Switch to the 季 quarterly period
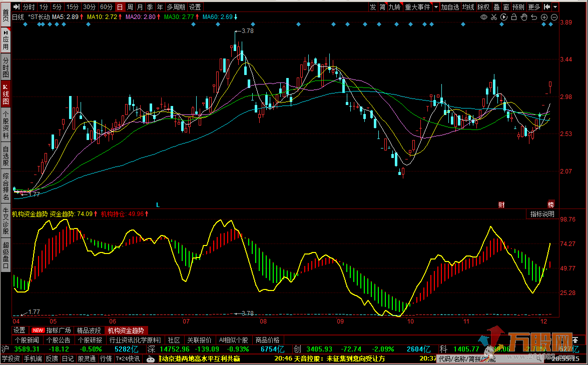The width and height of the screenshot is (588, 365). point(150,6)
